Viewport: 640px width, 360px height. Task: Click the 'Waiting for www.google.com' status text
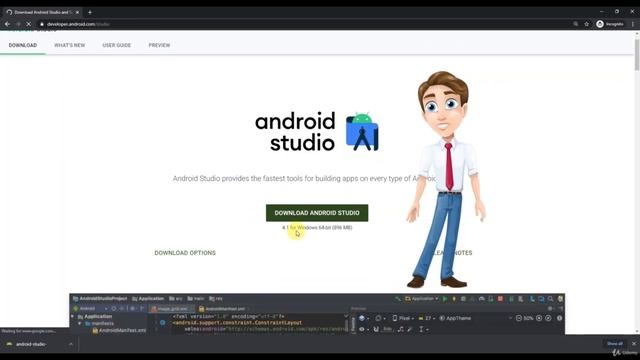coord(28,331)
